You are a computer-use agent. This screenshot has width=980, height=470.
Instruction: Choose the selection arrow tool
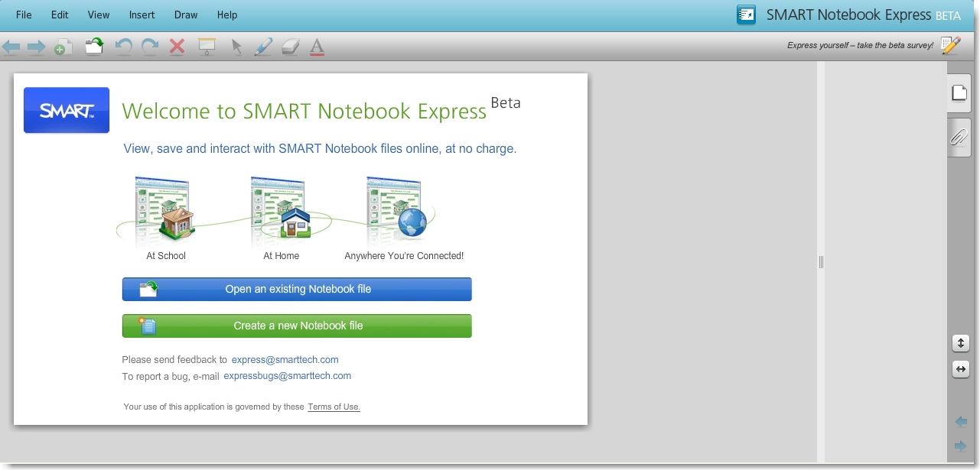click(x=237, y=47)
